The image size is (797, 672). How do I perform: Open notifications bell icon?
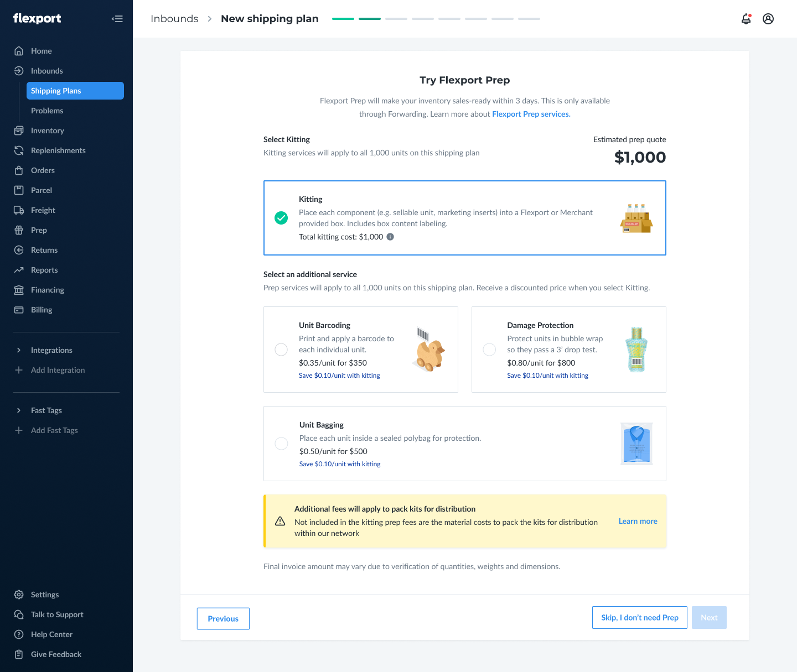[x=746, y=19]
